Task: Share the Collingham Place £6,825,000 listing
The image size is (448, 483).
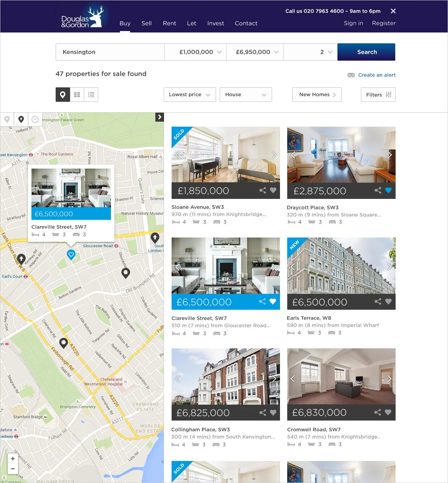Action: point(263,412)
